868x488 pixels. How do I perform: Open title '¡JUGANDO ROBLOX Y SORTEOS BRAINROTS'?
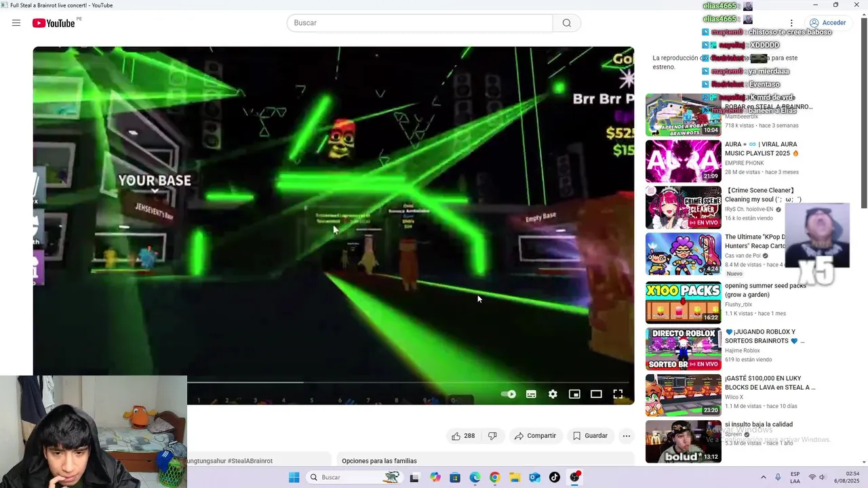(x=765, y=336)
